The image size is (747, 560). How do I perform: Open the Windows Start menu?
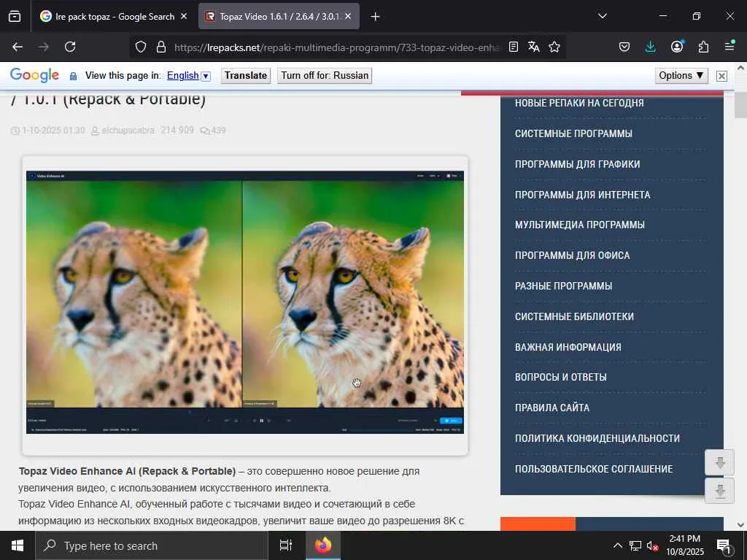tap(18, 545)
